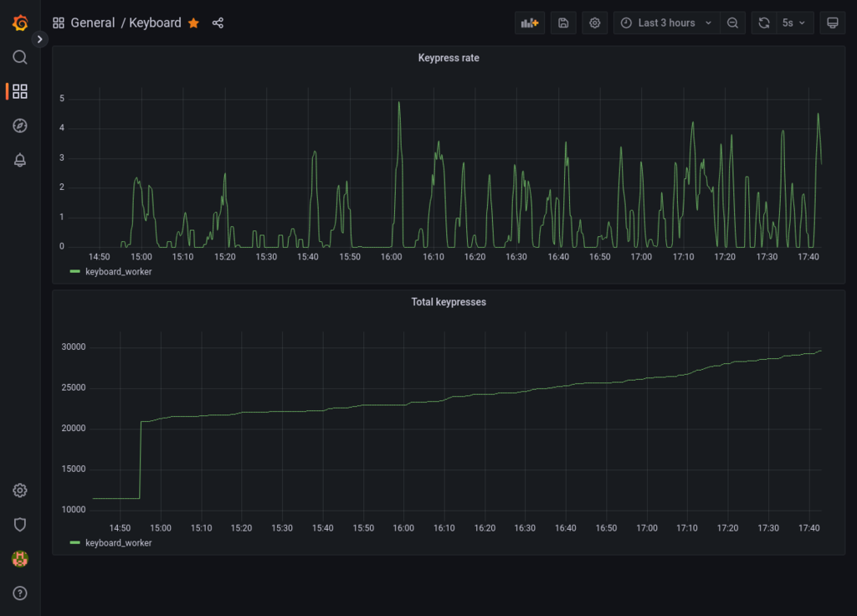
Task: Open the Help question mark icon
Action: (20, 593)
